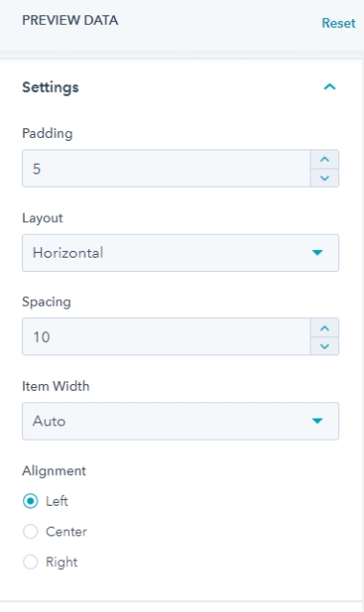Focus the Padding number field showing 5
The image size is (364, 612).
[x=167, y=169]
